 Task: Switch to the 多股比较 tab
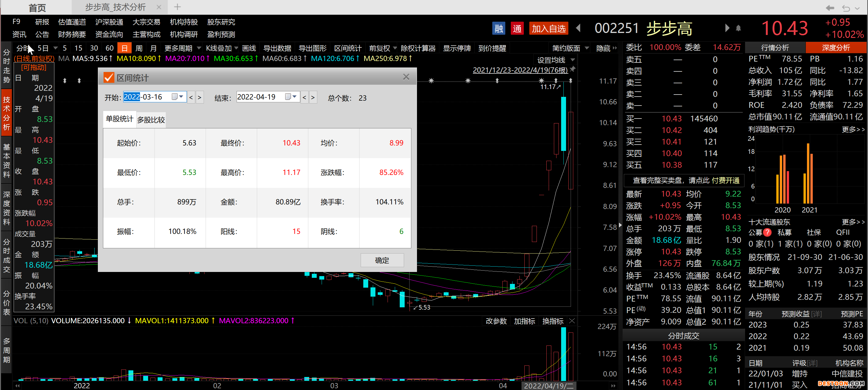coord(151,120)
